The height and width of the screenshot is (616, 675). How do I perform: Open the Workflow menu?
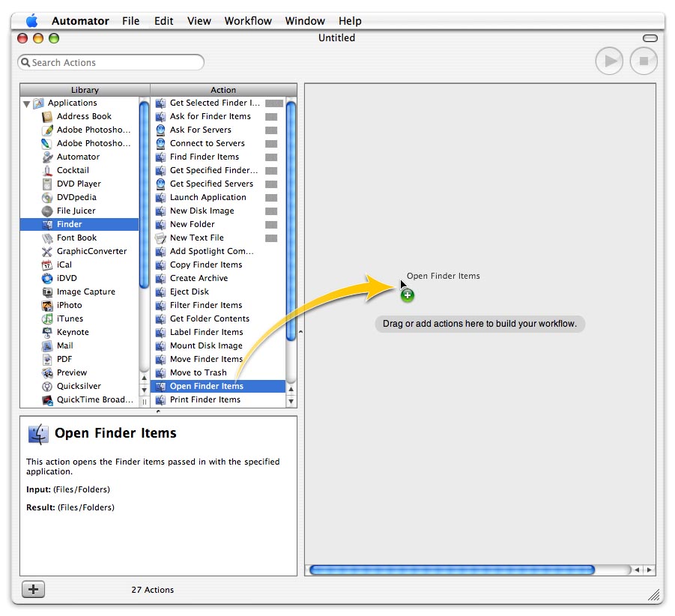click(248, 21)
